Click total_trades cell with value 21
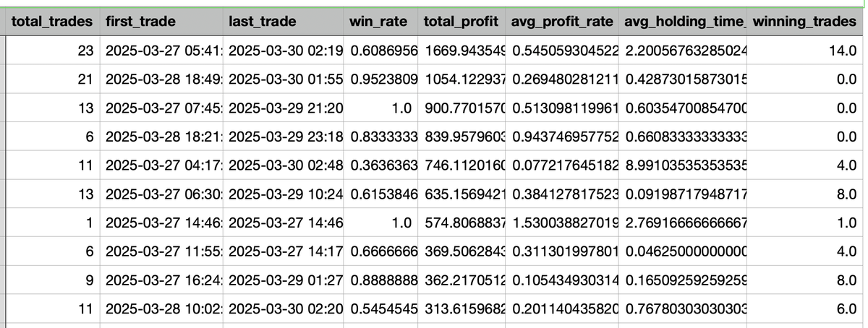The height and width of the screenshot is (328, 868). (52, 79)
